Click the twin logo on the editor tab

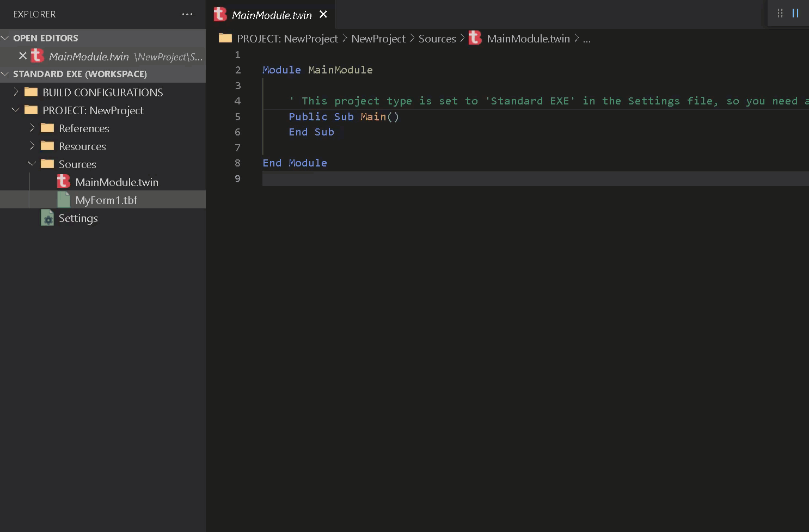[x=220, y=14]
